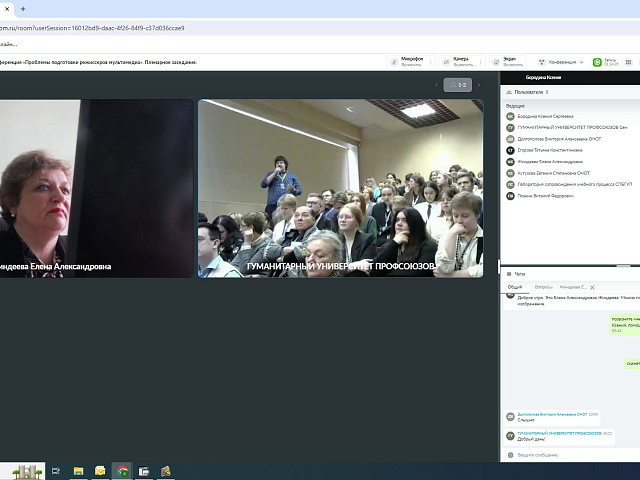640x480 pixels.
Task: Toggle screen sharing with the Экран button
Action: click(x=509, y=61)
